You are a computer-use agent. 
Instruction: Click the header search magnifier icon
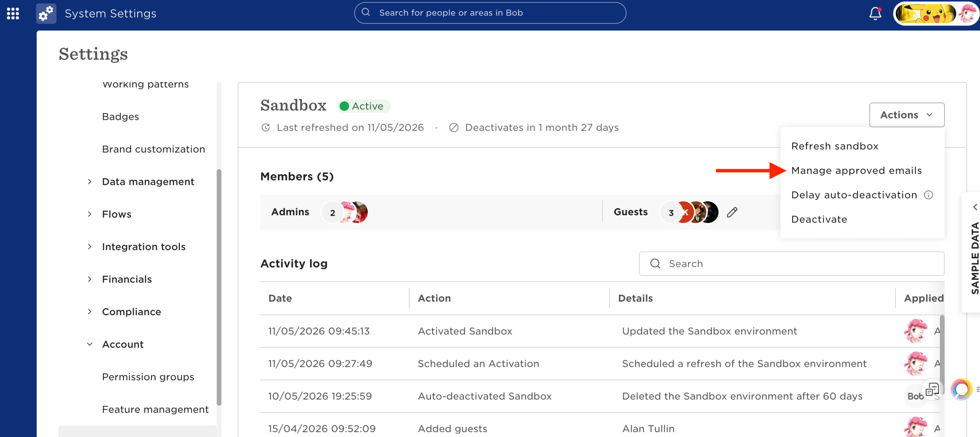[366, 12]
